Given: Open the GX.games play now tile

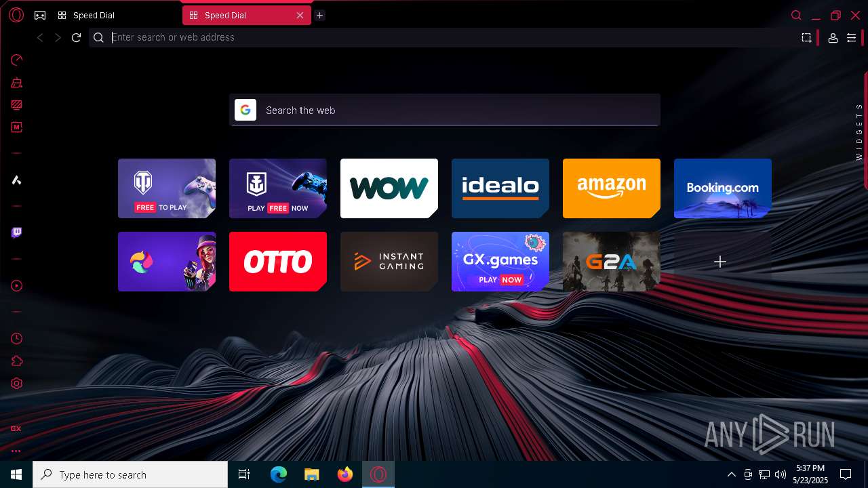Looking at the screenshot, I should 500,262.
